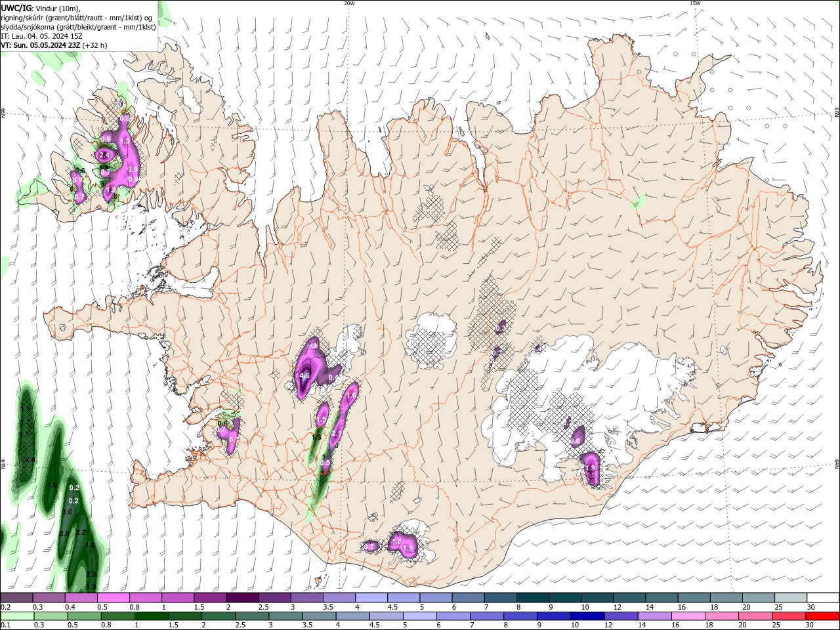Click bottom legend swatch between 3 and 3.5
Image resolution: width=840 pixels, height=630 pixels.
click(285, 616)
